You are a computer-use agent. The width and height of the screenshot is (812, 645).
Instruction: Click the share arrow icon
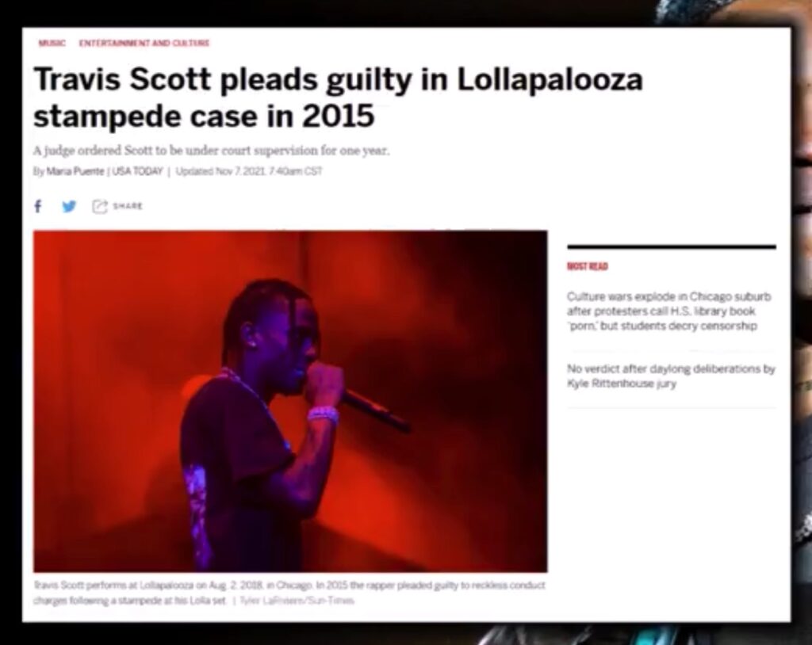tap(99, 206)
